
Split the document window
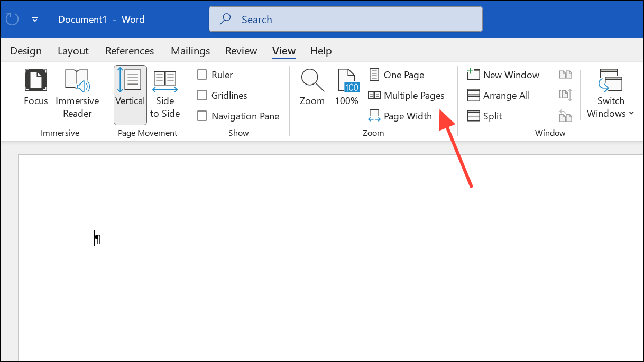(484, 116)
